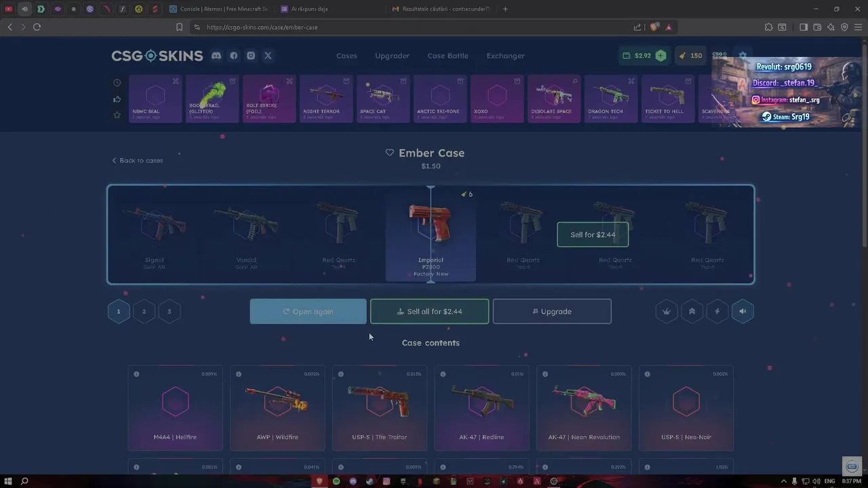Click the 150 coins balance

[691, 56]
